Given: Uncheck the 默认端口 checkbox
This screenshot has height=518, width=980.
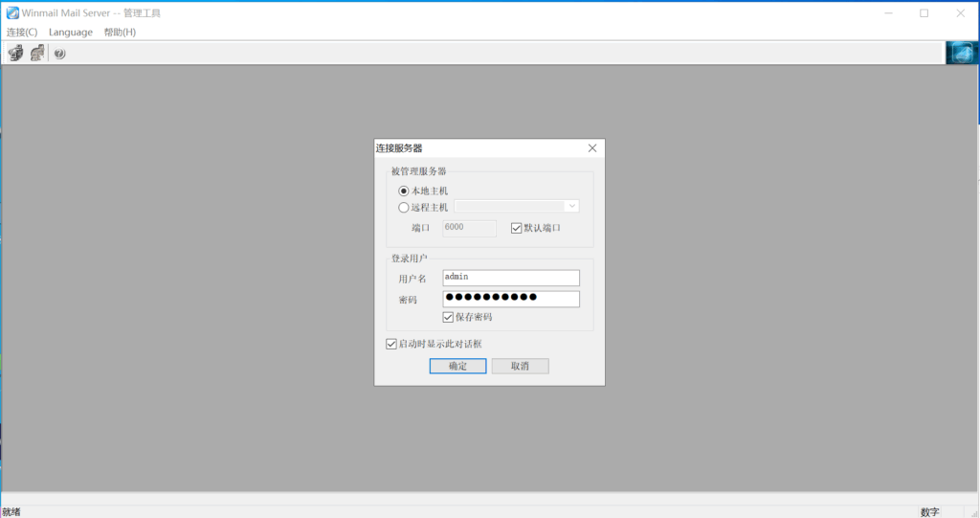Looking at the screenshot, I should (x=516, y=228).
